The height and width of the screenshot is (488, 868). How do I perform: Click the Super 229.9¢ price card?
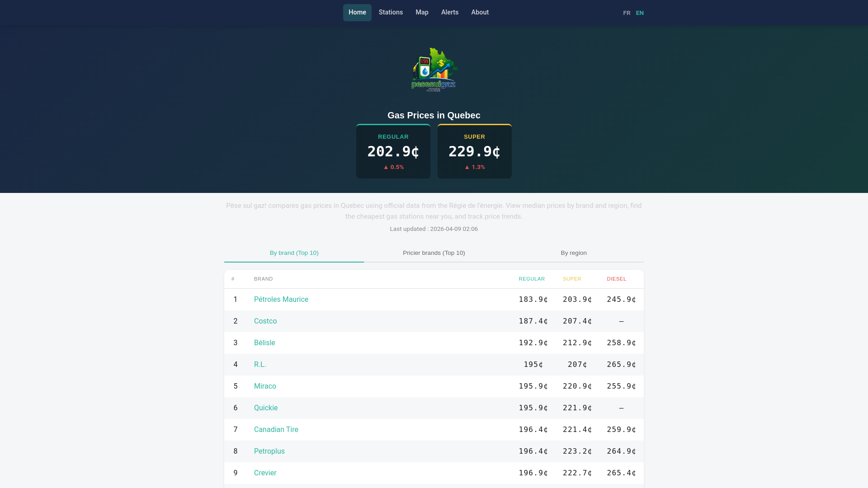pos(475,151)
